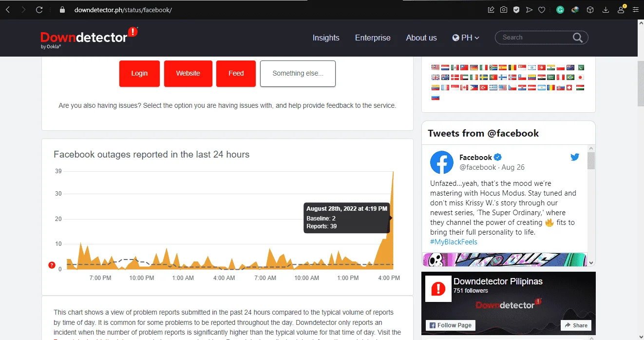Screen dimensions: 644x340
Task: Click the tweet feed scroll-down arrow
Action: click(x=591, y=262)
